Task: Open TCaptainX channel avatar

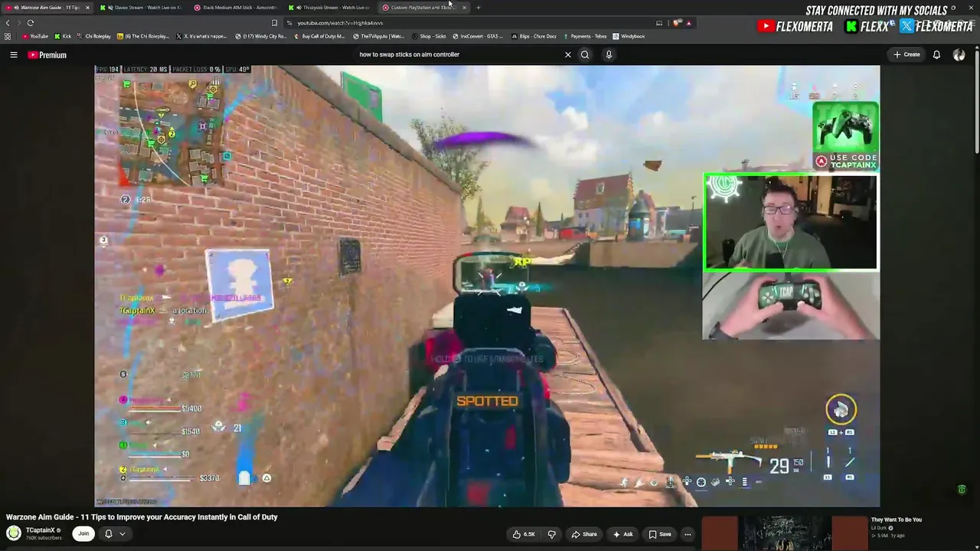Action: [14, 533]
